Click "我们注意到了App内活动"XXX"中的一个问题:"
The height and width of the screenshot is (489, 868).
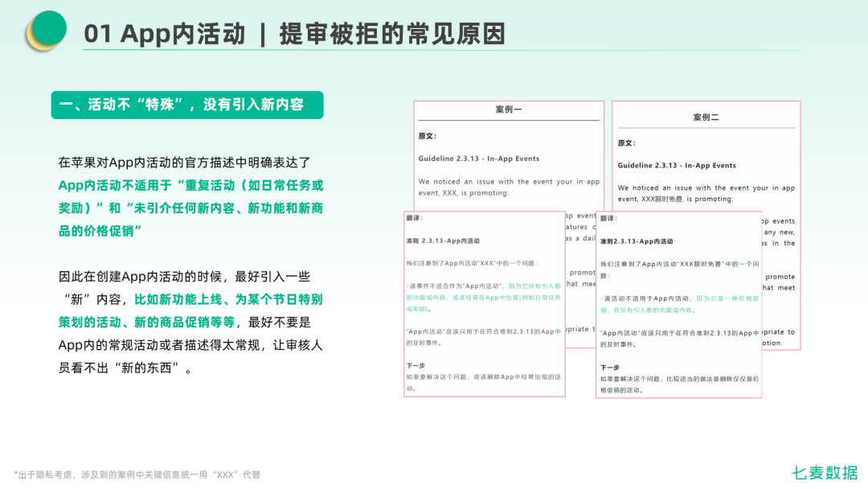(x=473, y=264)
